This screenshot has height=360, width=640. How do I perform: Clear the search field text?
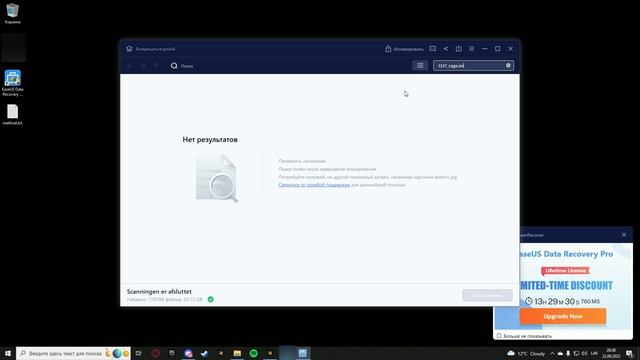coord(508,65)
